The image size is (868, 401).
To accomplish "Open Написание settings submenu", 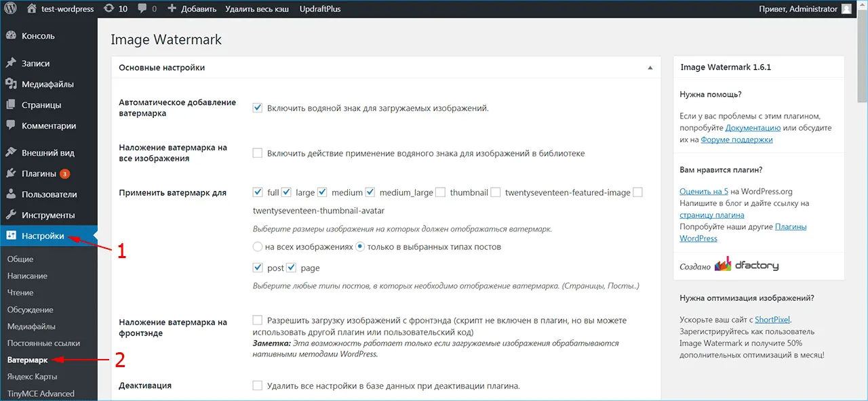I will coord(27,276).
